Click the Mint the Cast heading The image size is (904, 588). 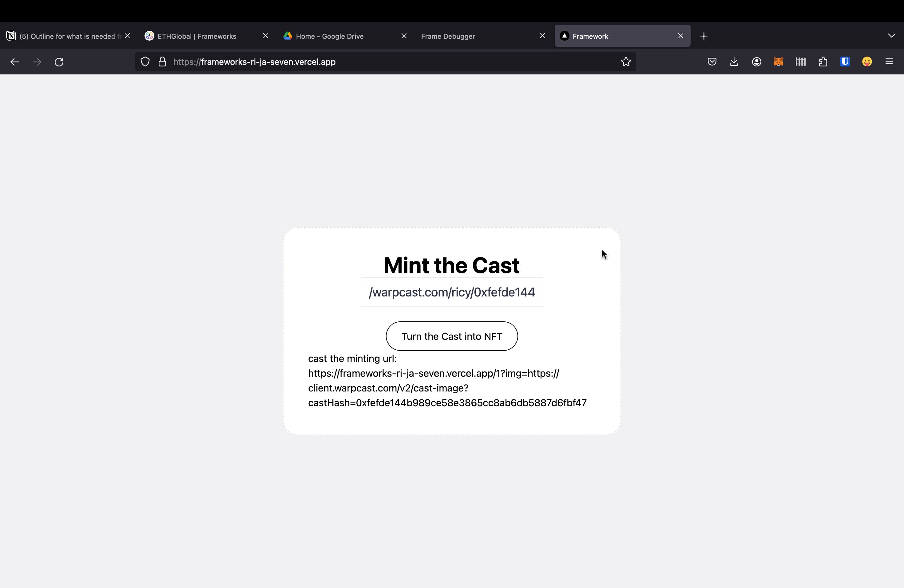point(452,265)
